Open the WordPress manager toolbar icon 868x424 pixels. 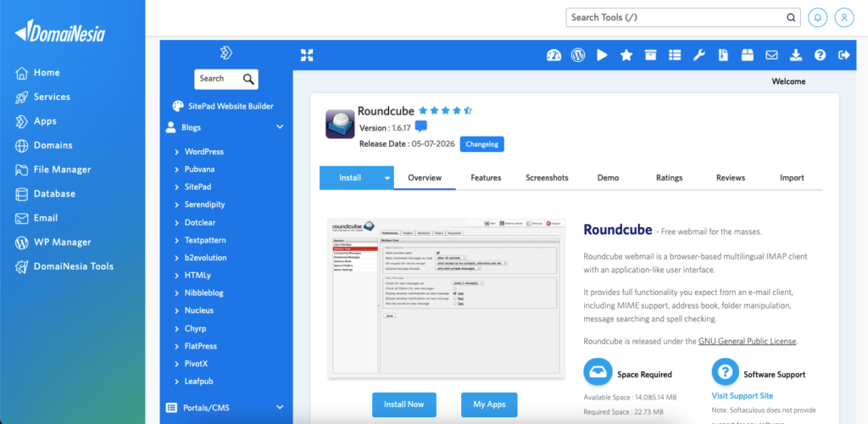(578, 55)
